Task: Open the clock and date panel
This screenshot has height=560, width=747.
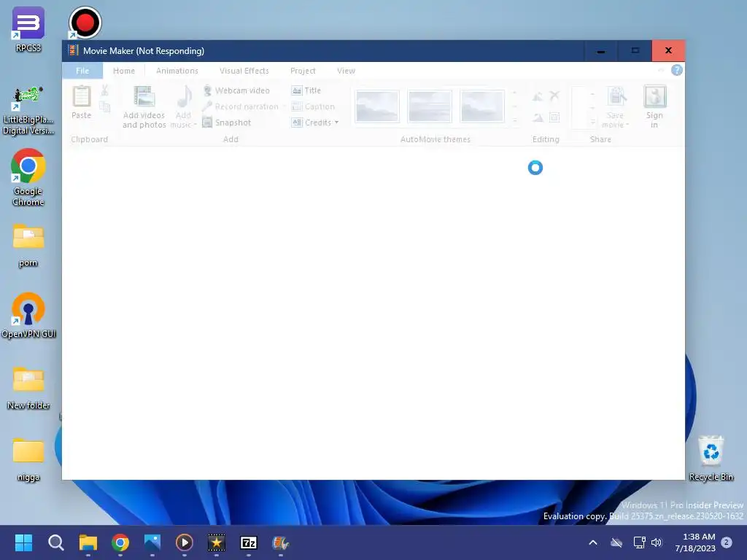Action: (x=695, y=542)
